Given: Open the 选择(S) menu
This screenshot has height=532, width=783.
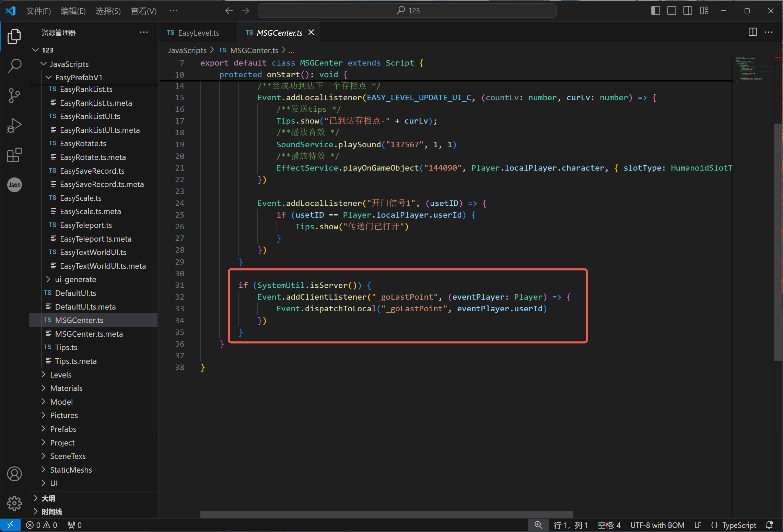Looking at the screenshot, I should [x=108, y=11].
